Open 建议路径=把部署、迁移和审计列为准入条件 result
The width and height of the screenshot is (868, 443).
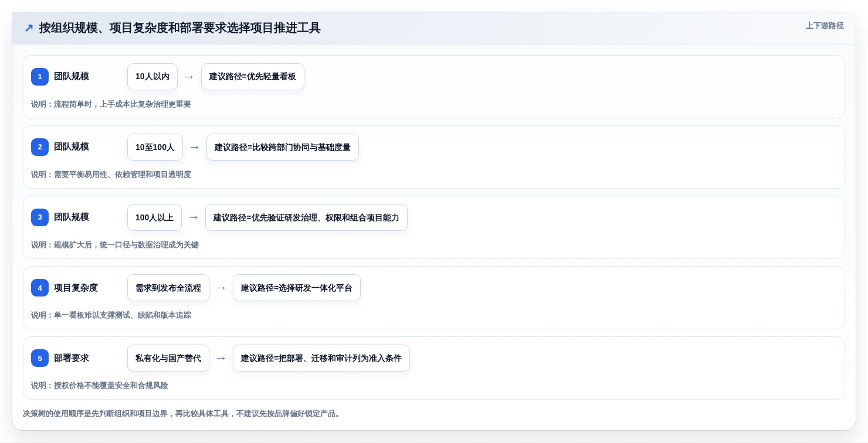click(321, 358)
